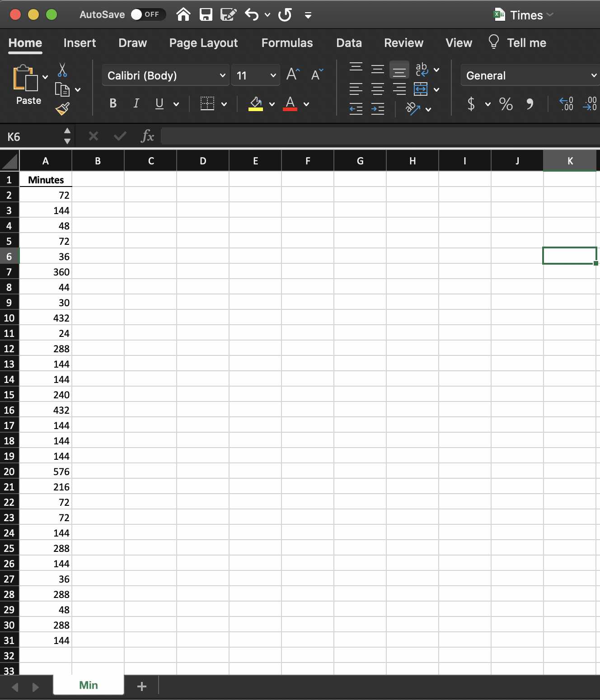Open the Review ribbon tab
The image size is (600, 700).
tap(404, 43)
